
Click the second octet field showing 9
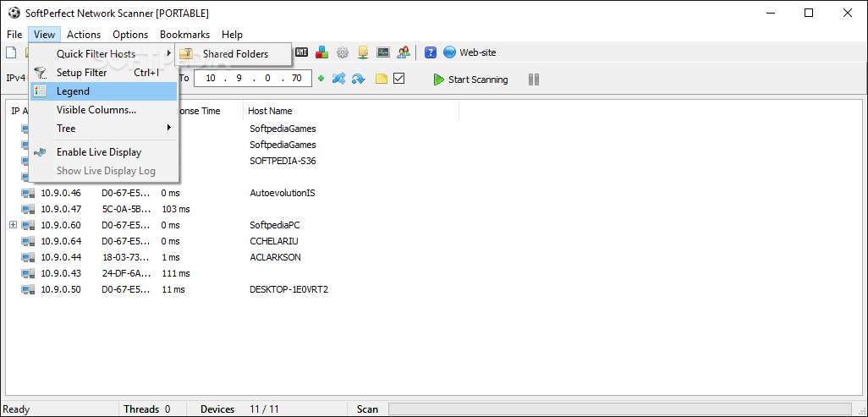239,78
